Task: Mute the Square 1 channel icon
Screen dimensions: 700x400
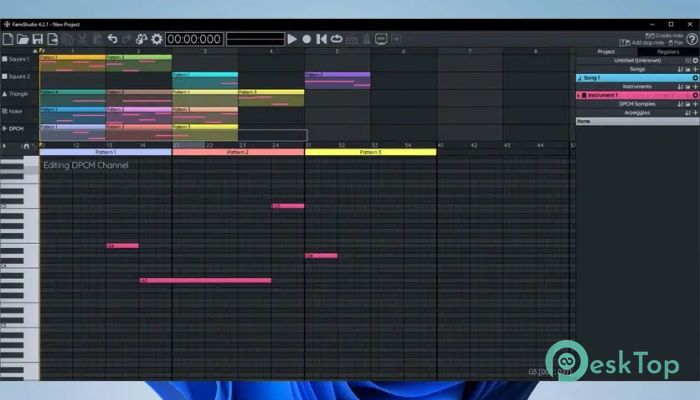Action: tap(4, 59)
